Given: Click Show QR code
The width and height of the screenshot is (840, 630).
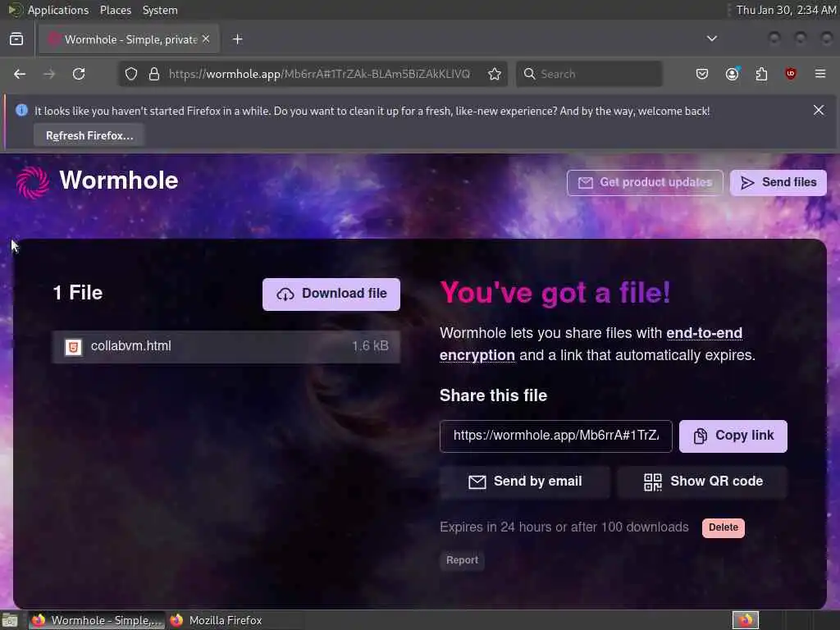Looking at the screenshot, I should tap(703, 482).
